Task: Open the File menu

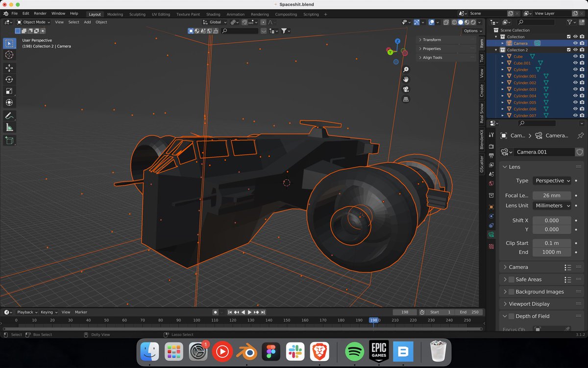Action: point(14,14)
